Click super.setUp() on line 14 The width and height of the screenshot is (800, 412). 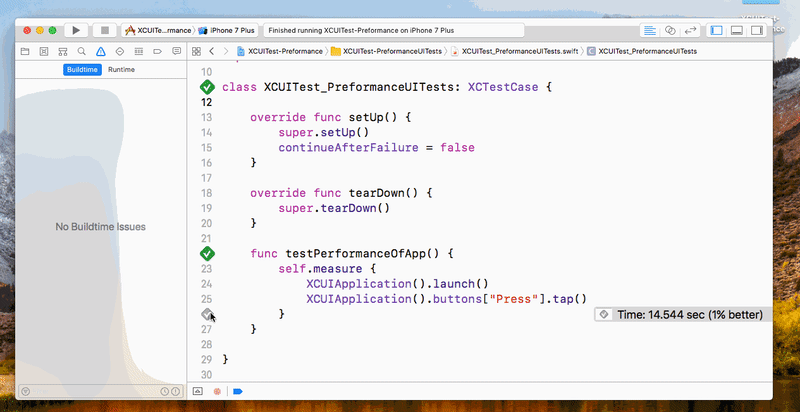point(323,133)
